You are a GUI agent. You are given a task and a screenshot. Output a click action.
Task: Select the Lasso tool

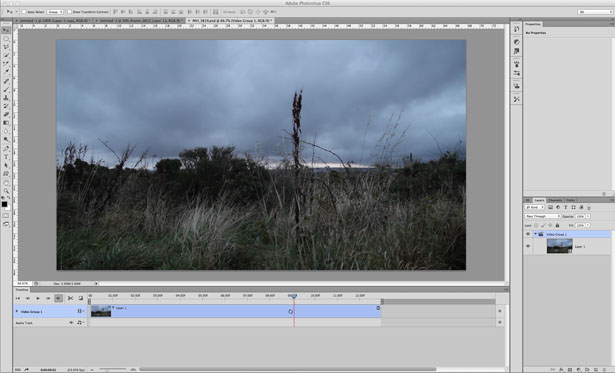pyautogui.click(x=6, y=47)
